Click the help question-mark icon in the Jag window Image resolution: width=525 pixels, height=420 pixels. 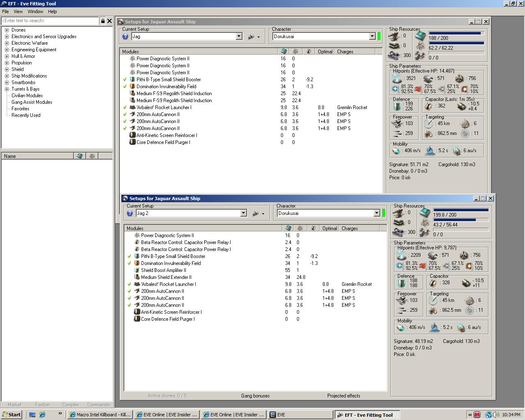pyautogui.click(x=126, y=37)
